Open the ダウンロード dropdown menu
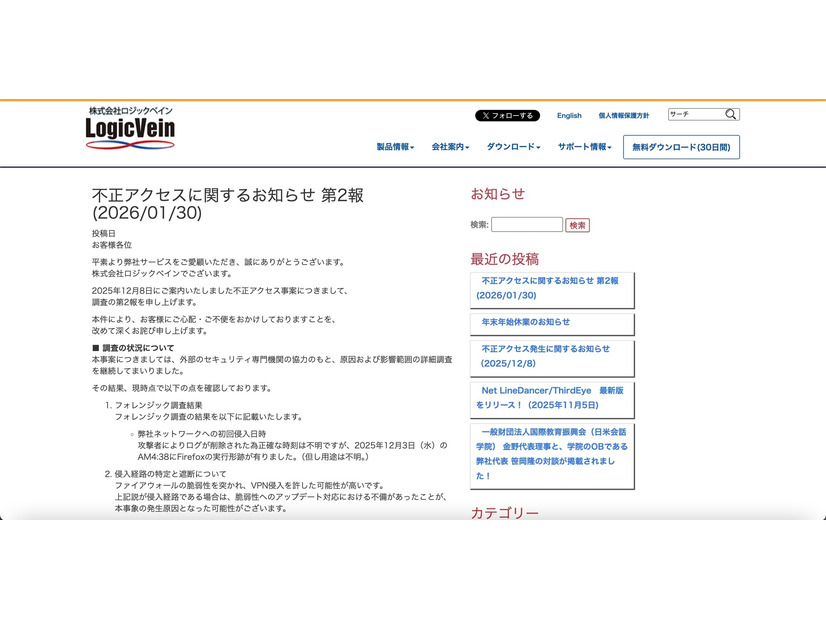Screen dimensions: 826x620 [513, 147]
